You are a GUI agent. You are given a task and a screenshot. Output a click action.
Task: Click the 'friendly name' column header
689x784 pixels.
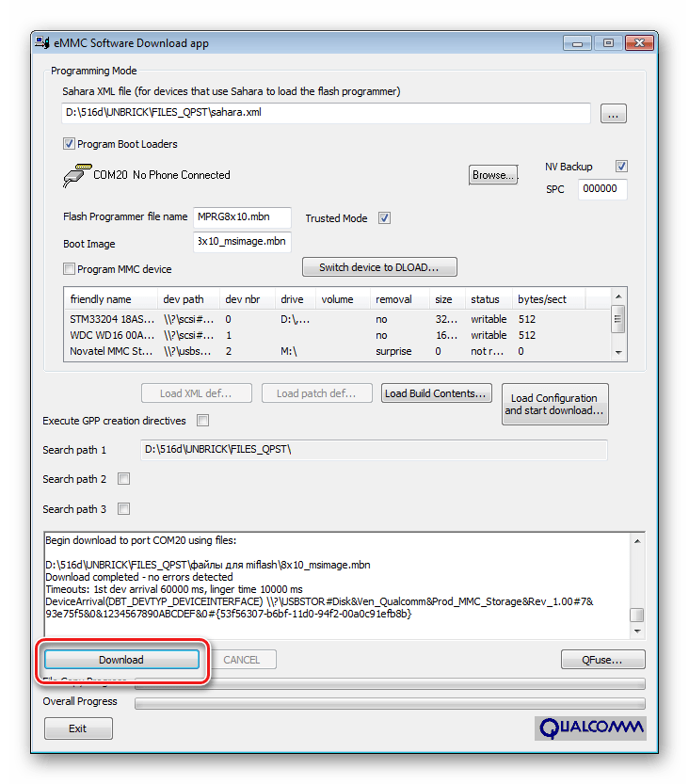point(110,299)
